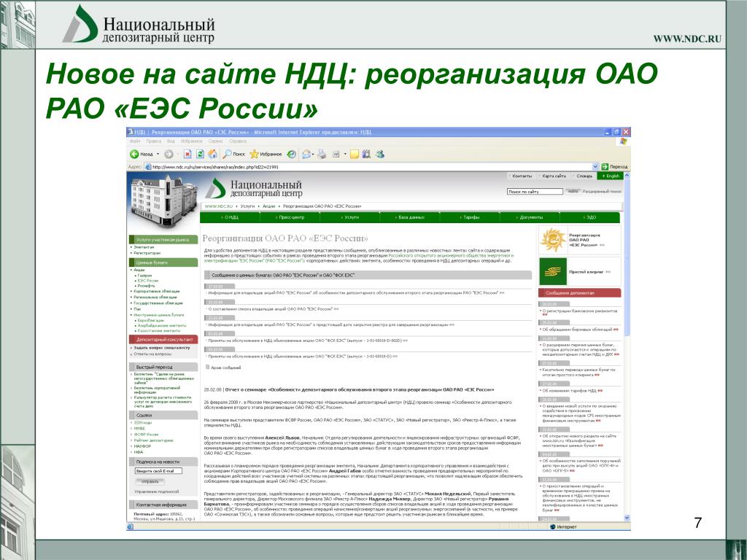747x560 pixels.
Task: Click the Найти search button
Action: [x=573, y=192]
